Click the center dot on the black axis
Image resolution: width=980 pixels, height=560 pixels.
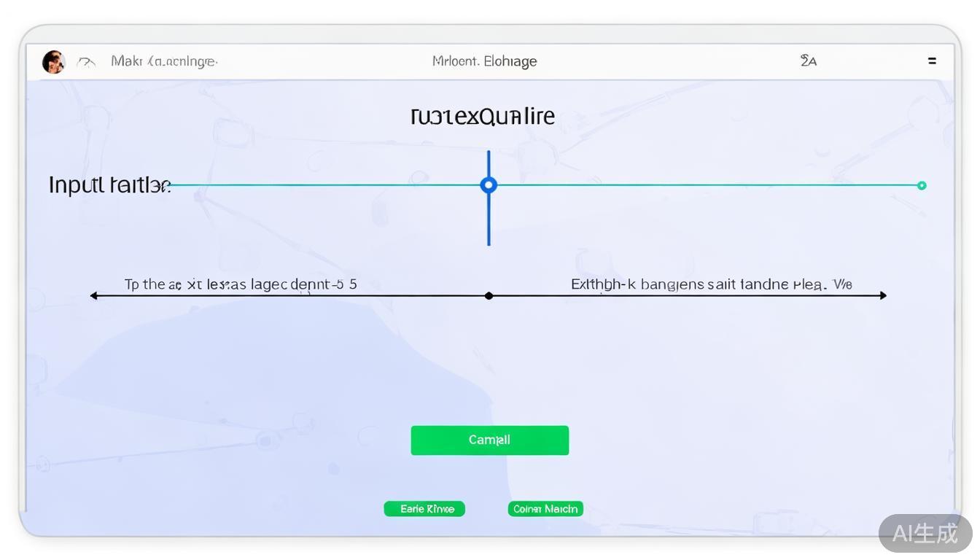[x=489, y=295]
